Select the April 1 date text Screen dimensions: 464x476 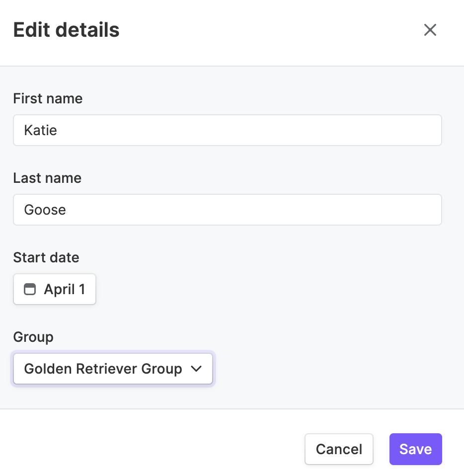(x=65, y=289)
